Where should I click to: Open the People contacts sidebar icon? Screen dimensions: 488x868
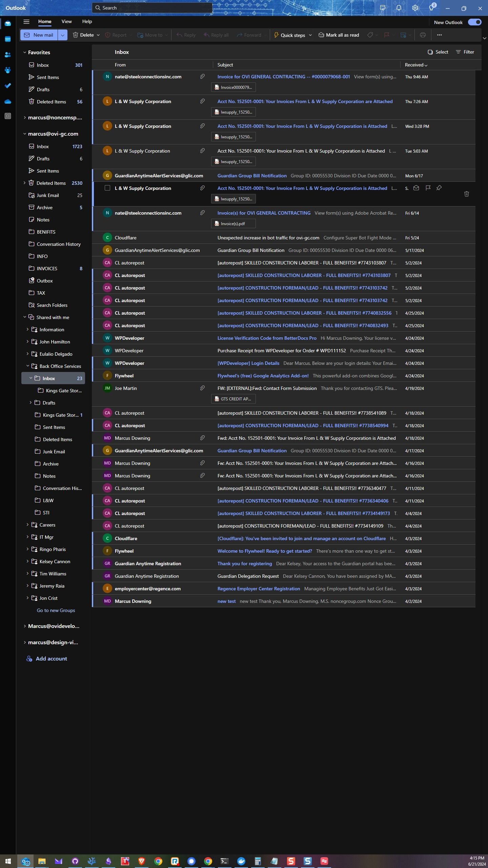(x=8, y=55)
